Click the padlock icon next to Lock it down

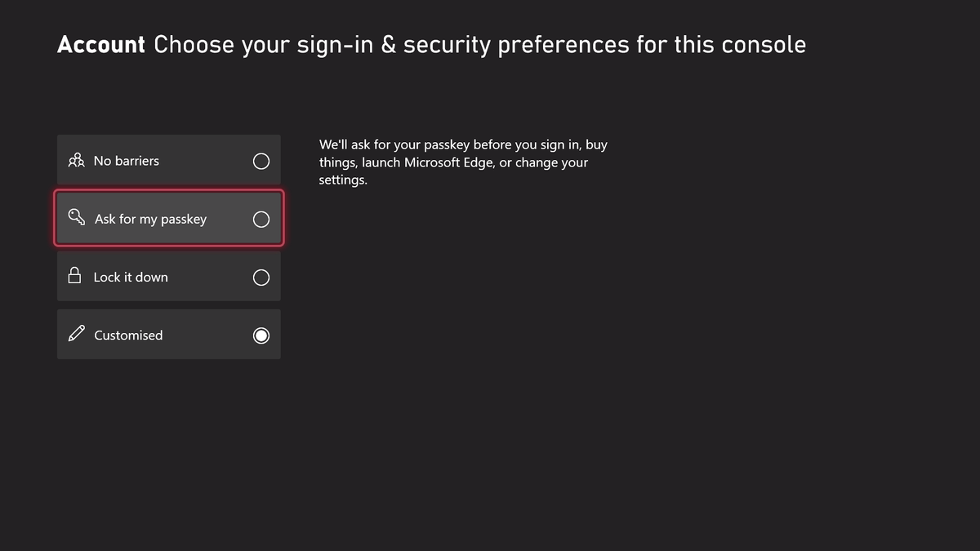tap(74, 276)
